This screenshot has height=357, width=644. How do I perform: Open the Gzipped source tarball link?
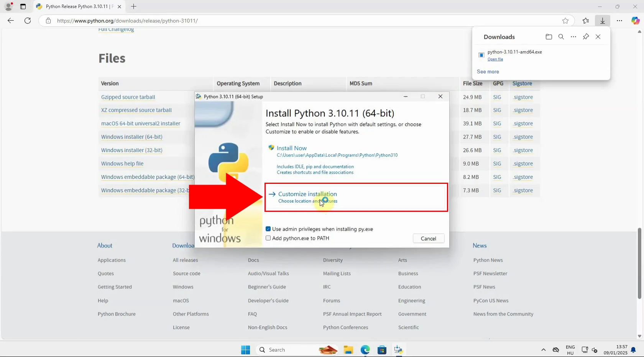pos(128,97)
